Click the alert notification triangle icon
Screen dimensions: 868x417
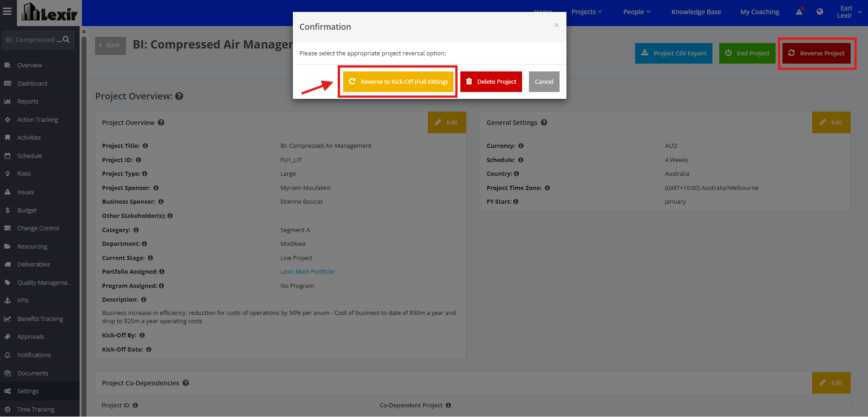[x=799, y=12]
